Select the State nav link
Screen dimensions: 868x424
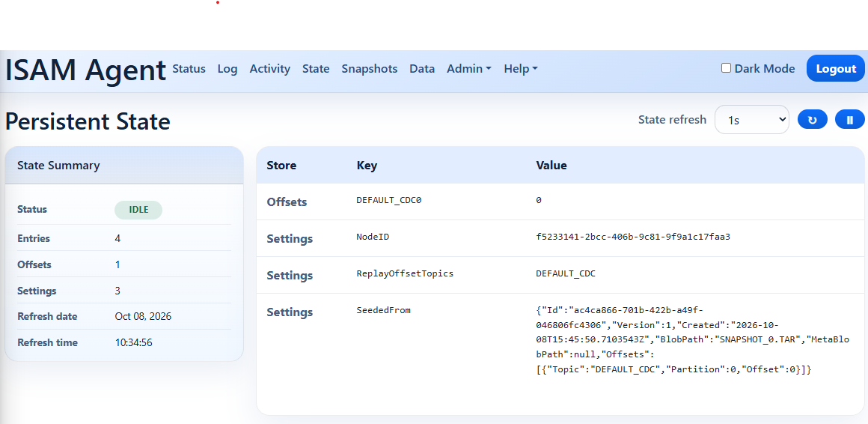pyautogui.click(x=316, y=69)
